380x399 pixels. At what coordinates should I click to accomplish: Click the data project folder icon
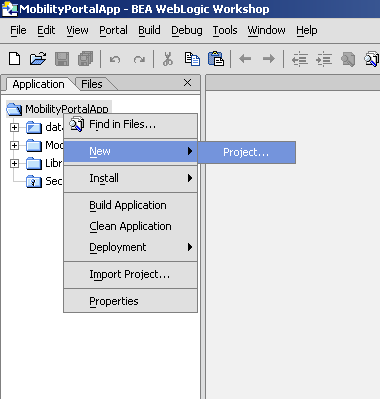[x=34, y=127]
